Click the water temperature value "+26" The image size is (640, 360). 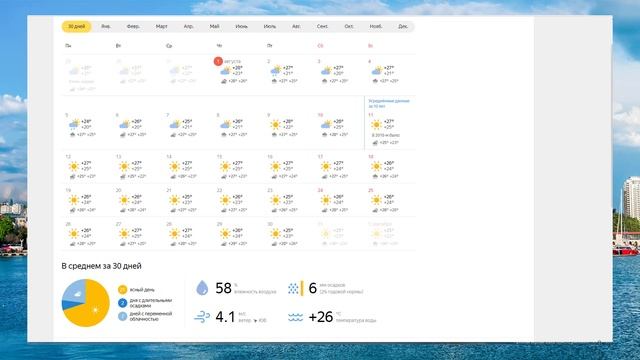click(x=321, y=317)
